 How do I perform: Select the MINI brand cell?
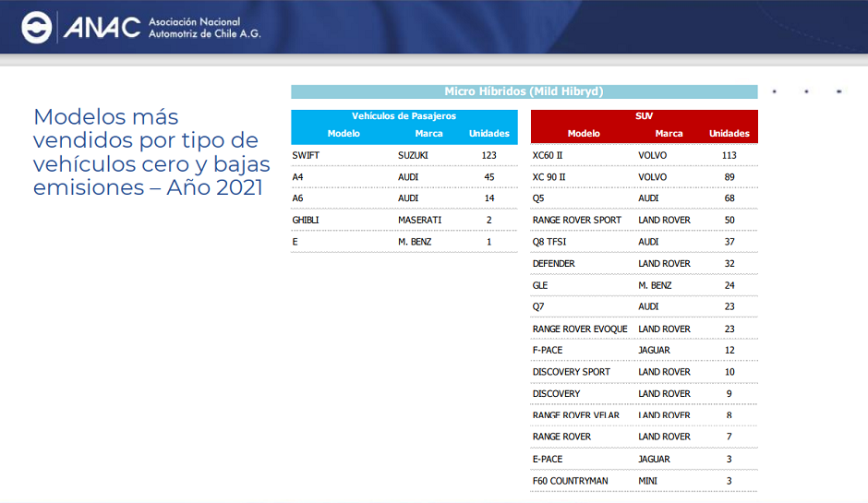tap(647, 482)
